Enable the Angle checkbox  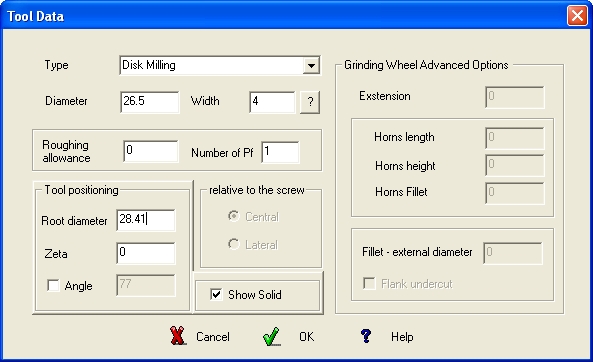53,285
